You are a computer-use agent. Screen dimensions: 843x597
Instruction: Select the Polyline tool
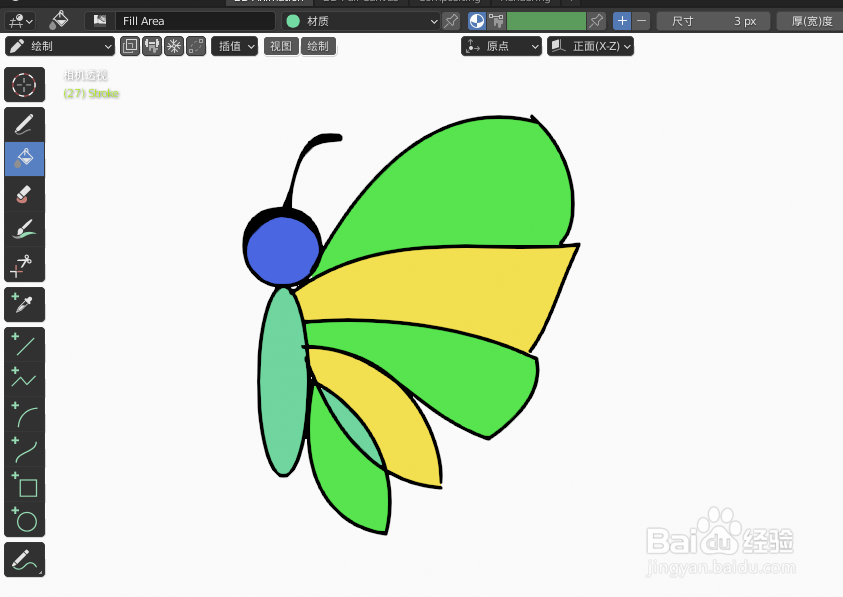(24, 379)
